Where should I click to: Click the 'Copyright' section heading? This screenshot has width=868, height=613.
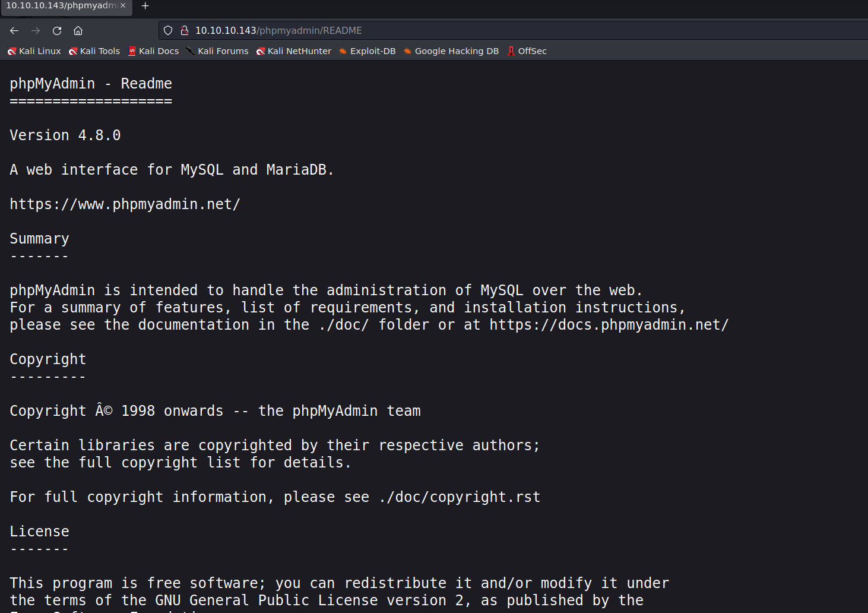(48, 359)
